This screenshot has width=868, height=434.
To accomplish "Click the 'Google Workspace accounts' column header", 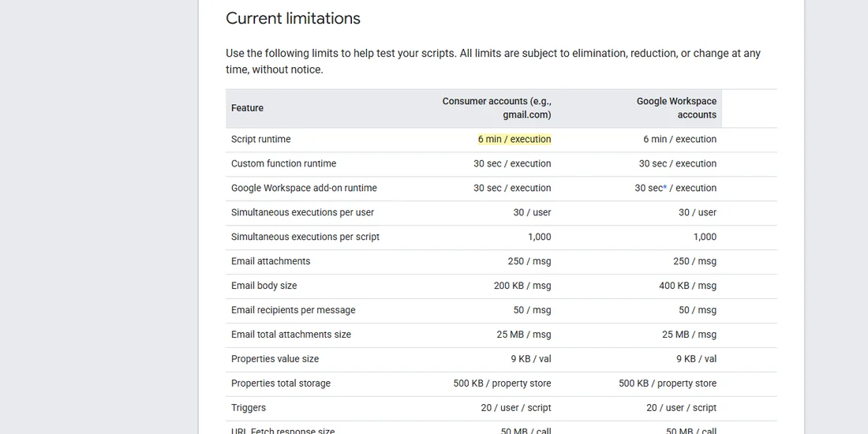I will (x=676, y=108).
